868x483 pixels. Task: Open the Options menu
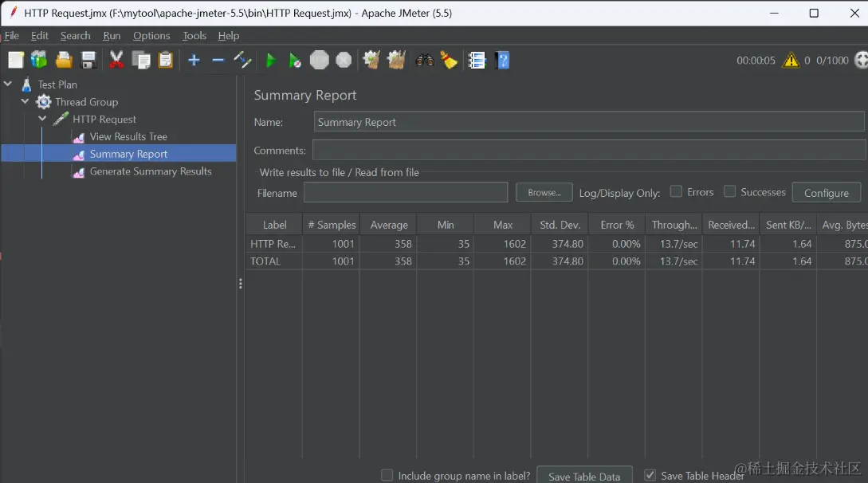[151, 35]
